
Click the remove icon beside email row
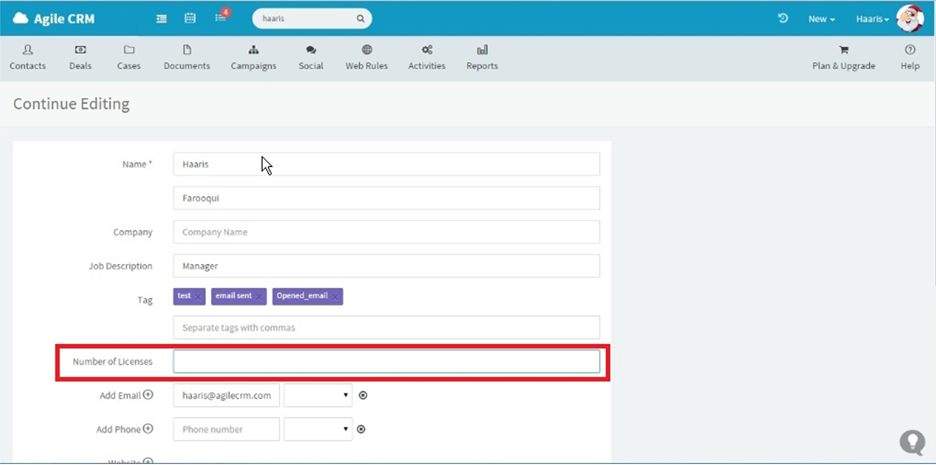(x=363, y=395)
